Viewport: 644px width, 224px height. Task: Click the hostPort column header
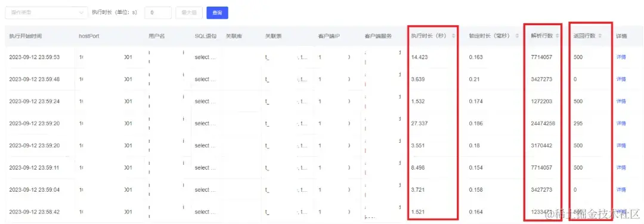(89, 36)
